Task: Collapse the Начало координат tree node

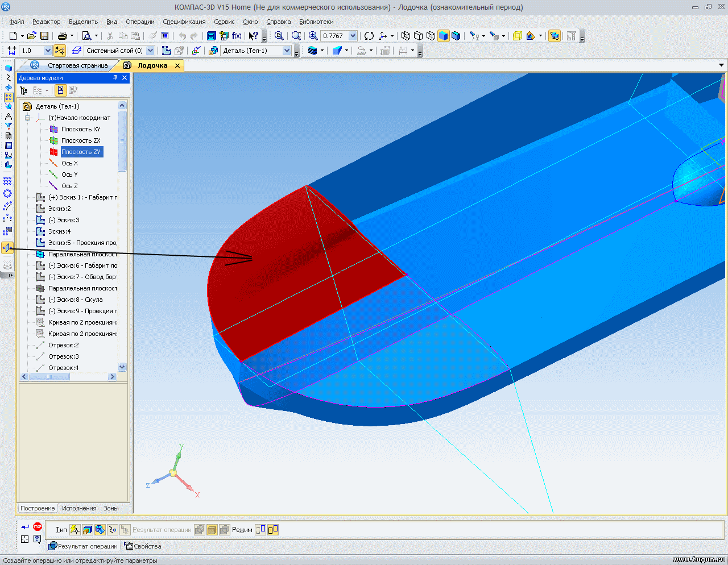Action: pyautogui.click(x=27, y=118)
